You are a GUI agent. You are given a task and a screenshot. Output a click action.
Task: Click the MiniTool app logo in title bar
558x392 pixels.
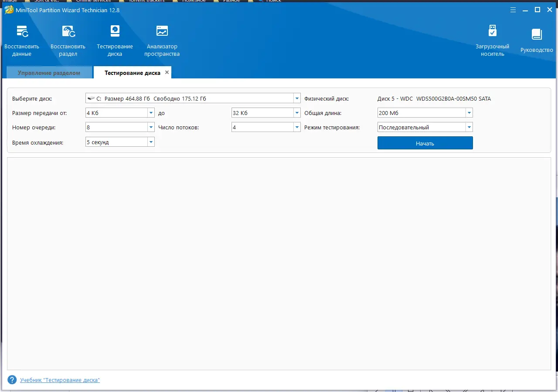click(9, 10)
